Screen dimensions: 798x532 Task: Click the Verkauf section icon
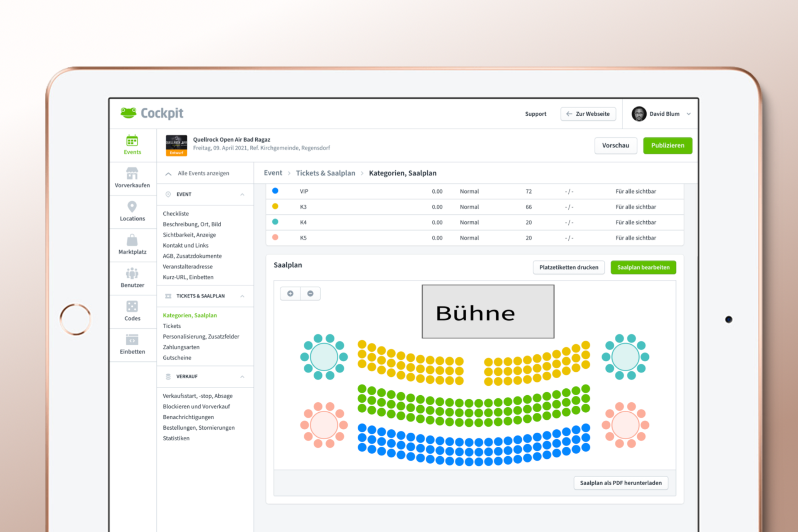[168, 376]
